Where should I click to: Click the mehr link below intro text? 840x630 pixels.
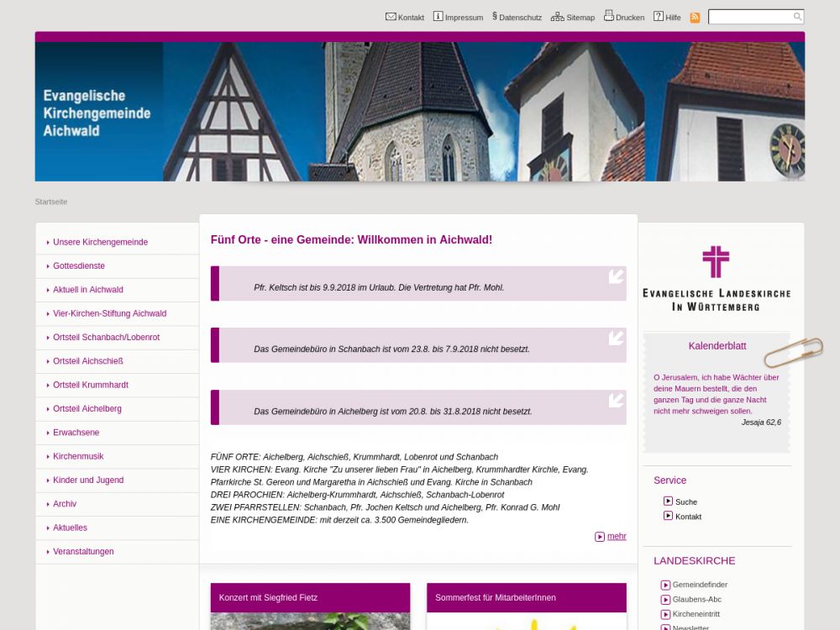617,537
